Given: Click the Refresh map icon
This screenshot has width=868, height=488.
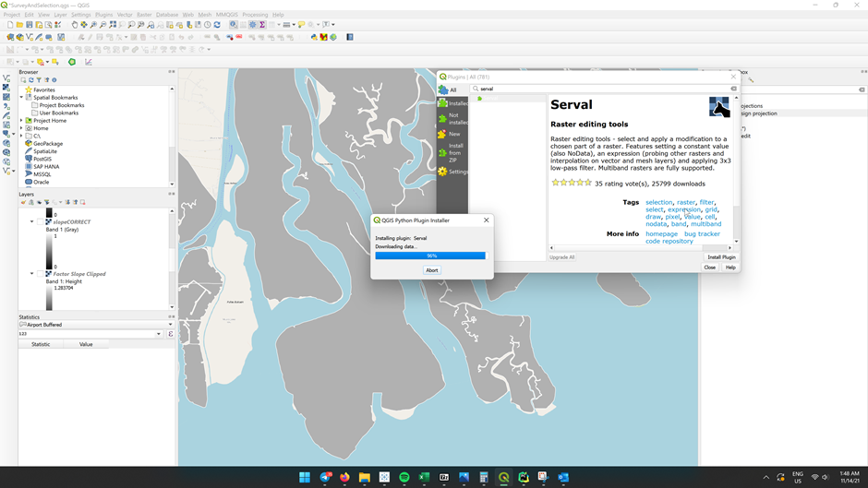Looking at the screenshot, I should point(217,25).
